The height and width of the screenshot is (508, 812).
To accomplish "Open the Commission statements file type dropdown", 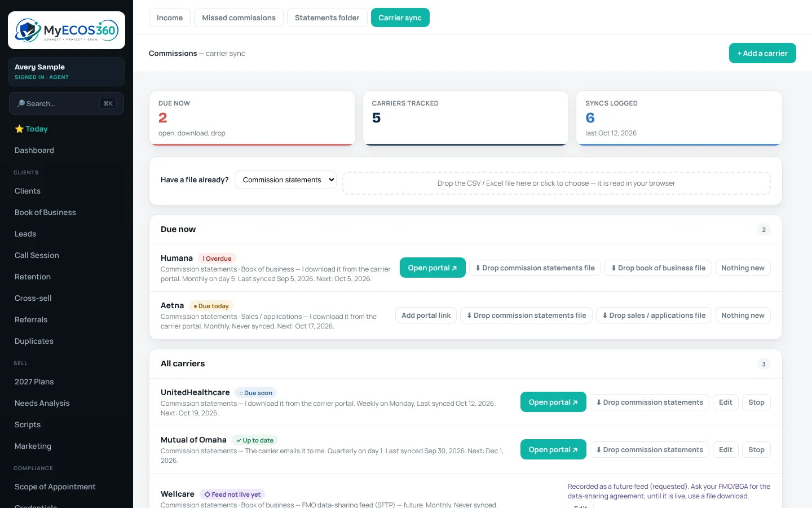I will [x=285, y=179].
